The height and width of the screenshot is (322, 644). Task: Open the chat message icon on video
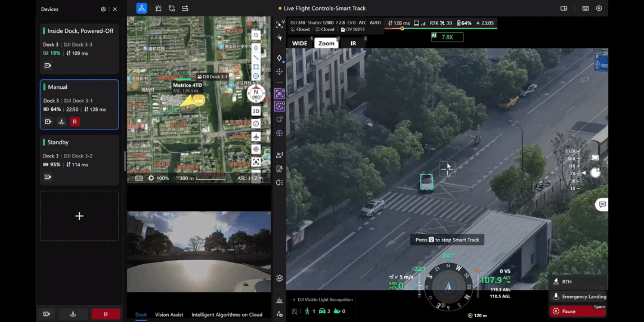click(x=602, y=205)
